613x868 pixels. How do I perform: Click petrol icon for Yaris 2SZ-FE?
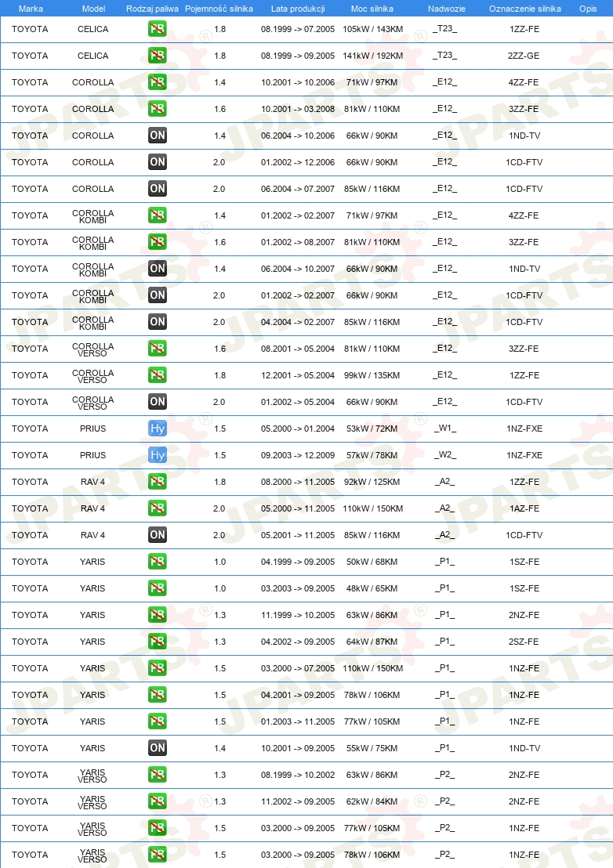point(158,642)
